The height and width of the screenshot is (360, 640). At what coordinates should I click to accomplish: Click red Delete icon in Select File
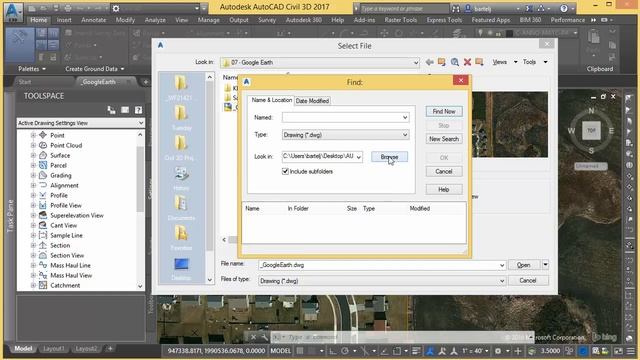click(467, 62)
